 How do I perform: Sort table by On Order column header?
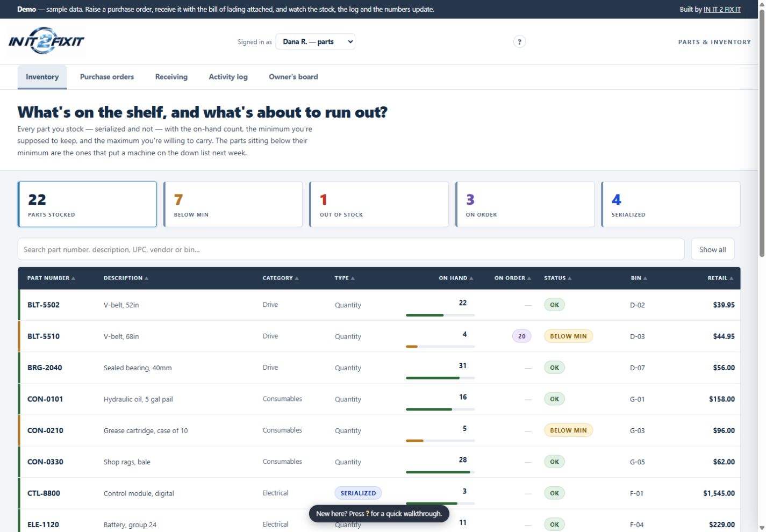coord(513,278)
